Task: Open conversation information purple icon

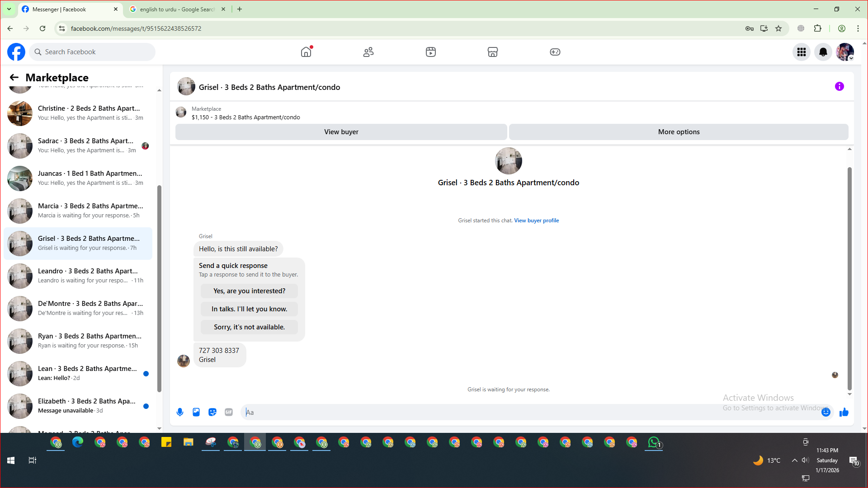Action: (x=839, y=86)
